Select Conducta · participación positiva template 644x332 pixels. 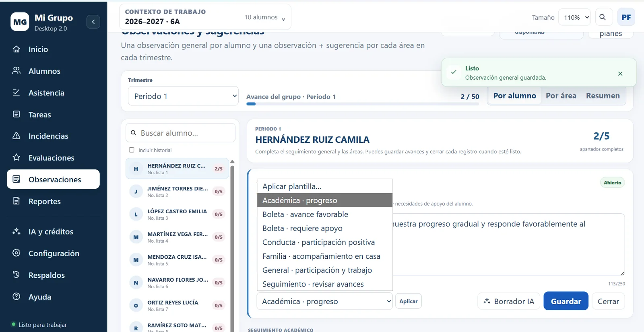click(x=325, y=242)
